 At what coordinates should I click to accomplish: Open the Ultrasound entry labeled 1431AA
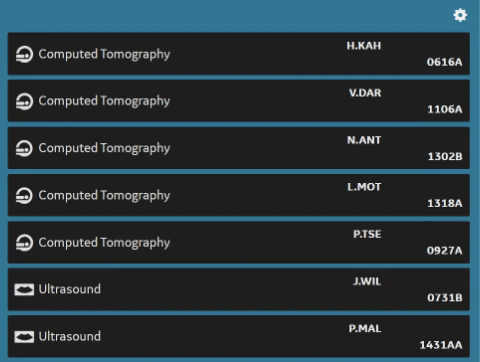(x=239, y=336)
